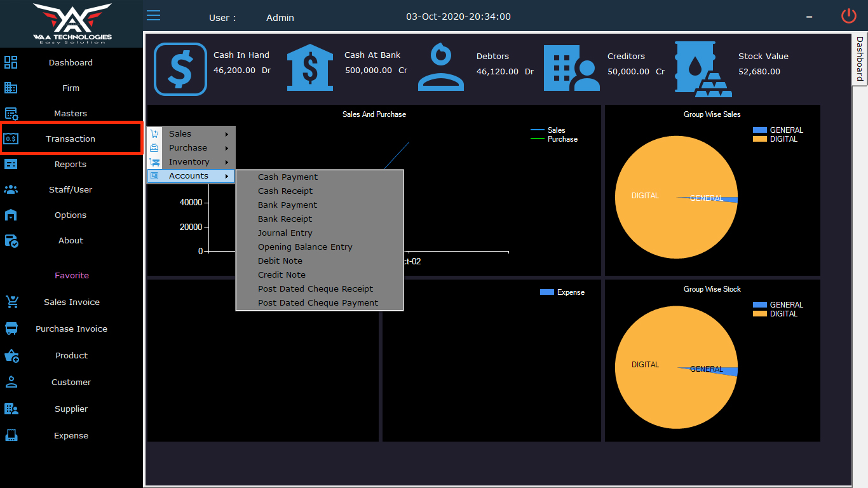Click the Supplier building icon
Screen dimensions: 868x488
point(11,409)
